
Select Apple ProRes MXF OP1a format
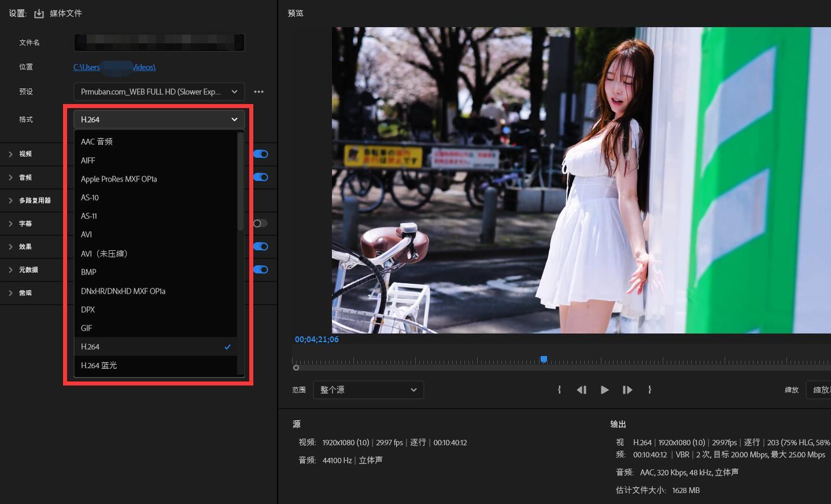pos(119,179)
